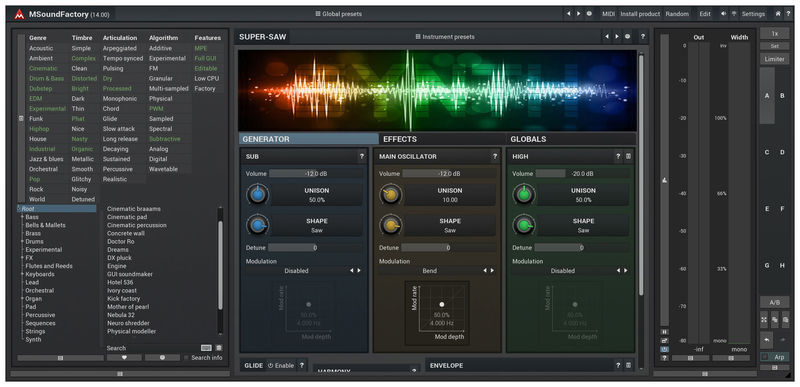Click the fullscreen arrows icon above undo
This screenshot has height=387, width=800.
click(x=764, y=320)
